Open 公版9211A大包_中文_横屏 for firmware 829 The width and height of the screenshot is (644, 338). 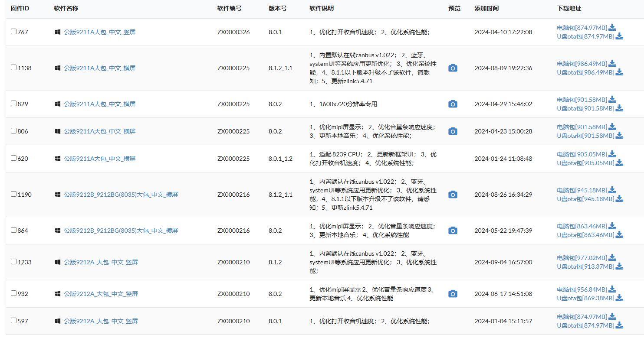[x=100, y=104]
